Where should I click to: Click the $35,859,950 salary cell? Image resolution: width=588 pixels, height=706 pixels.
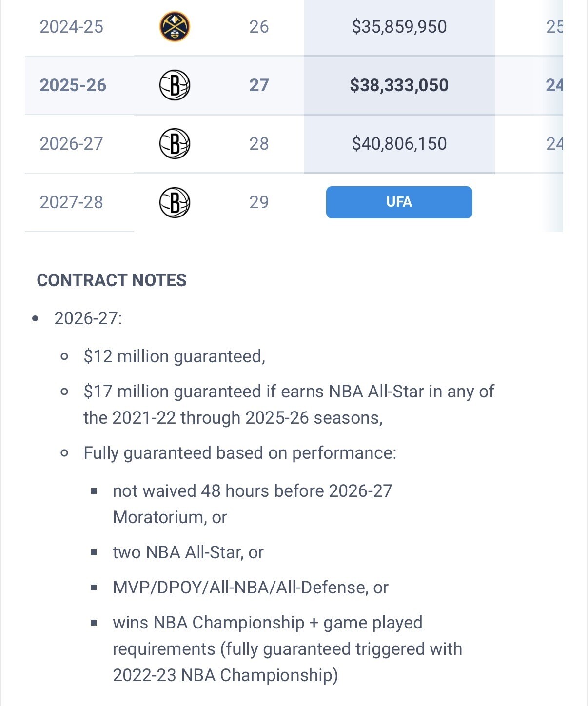[399, 27]
